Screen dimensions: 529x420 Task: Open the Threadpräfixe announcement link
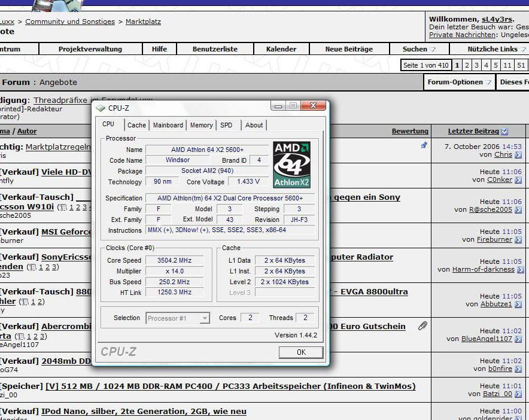[x=93, y=100]
